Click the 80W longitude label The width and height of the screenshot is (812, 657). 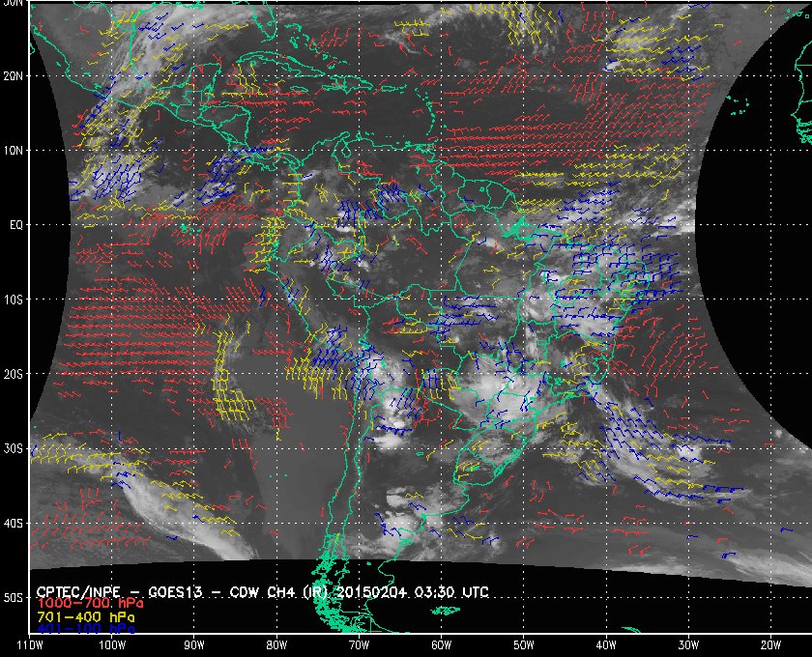click(x=276, y=645)
